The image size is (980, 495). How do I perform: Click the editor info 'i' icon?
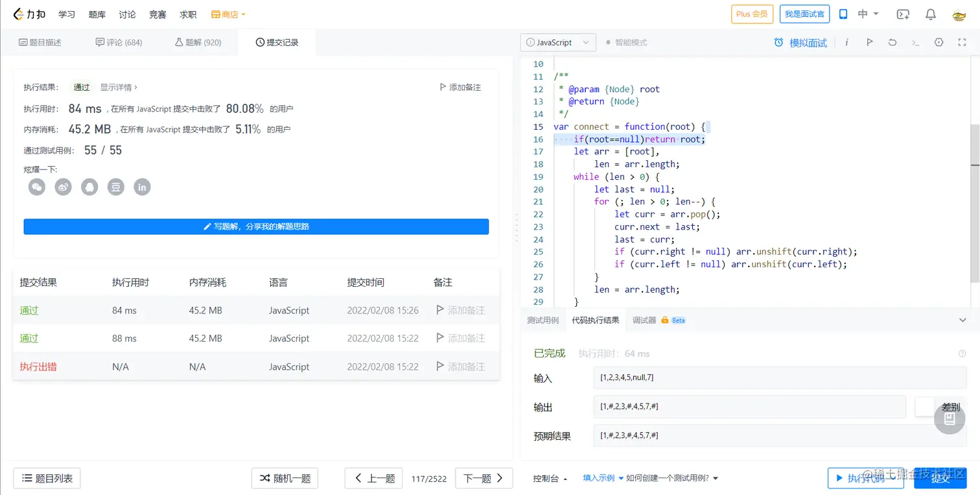[846, 42]
